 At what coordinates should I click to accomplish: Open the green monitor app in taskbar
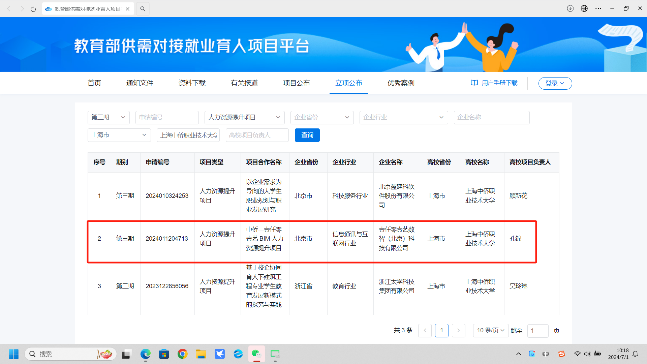(x=275, y=354)
